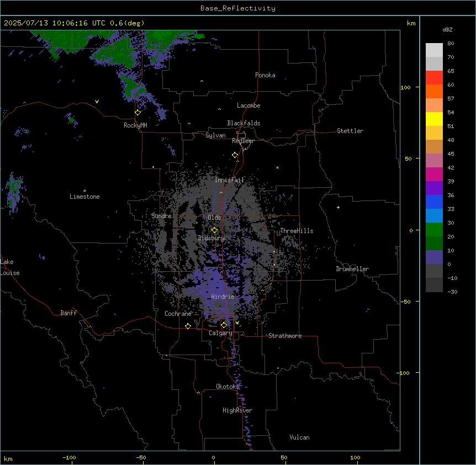This screenshot has height=465, width=476.
Task: Pick the dark green legend swatch between 20 and 10
Action: point(434,243)
